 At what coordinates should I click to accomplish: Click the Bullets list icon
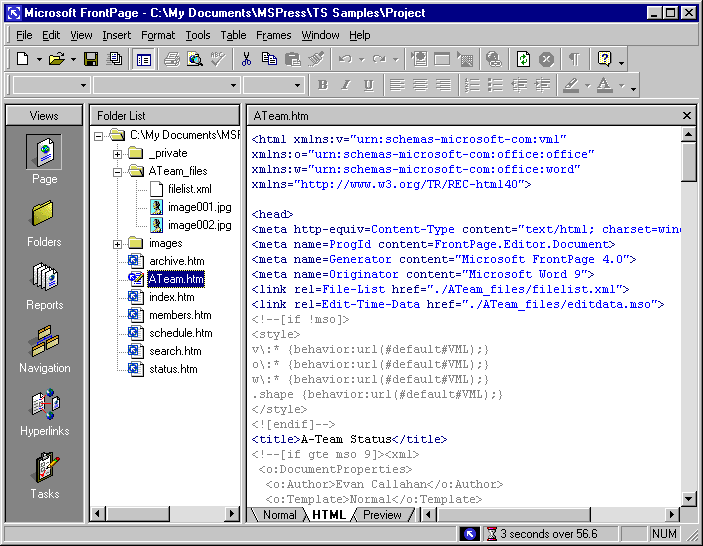click(495, 85)
